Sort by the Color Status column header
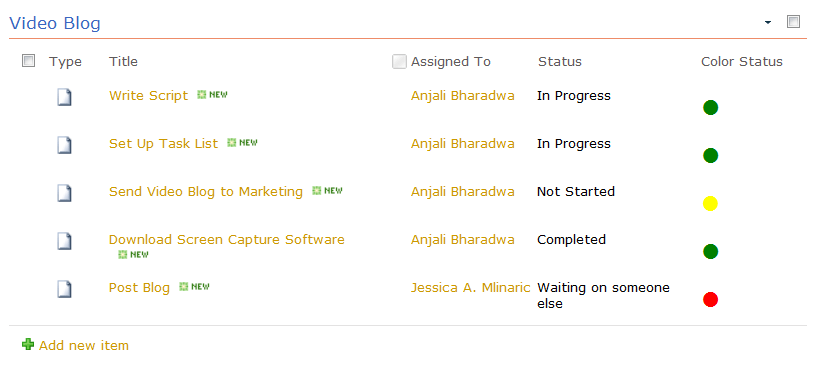Screen dimensions: 836x371 tap(742, 62)
